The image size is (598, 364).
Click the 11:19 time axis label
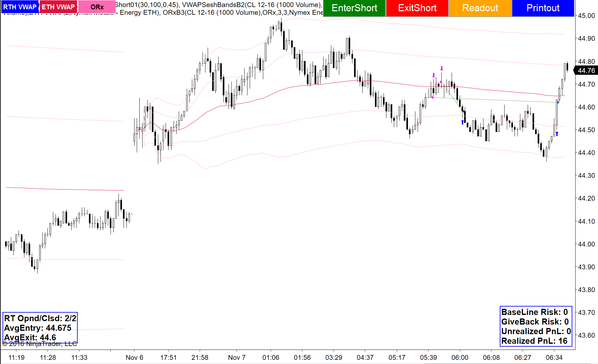click(16, 358)
